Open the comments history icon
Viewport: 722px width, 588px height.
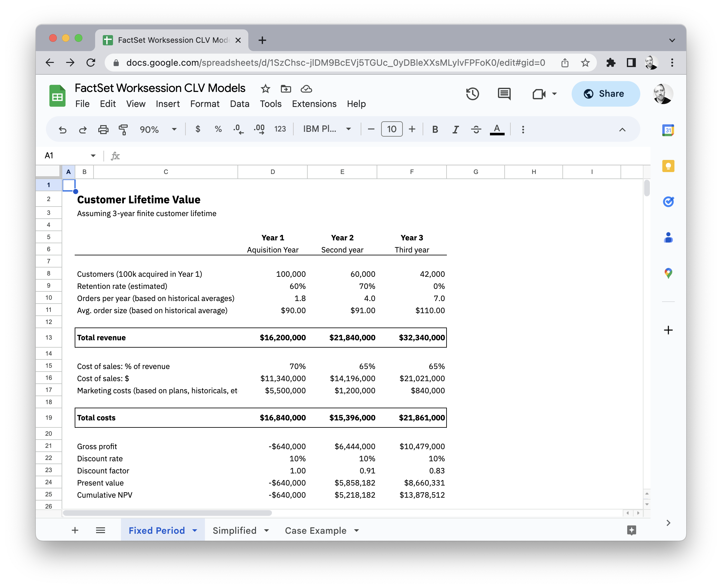pos(504,94)
